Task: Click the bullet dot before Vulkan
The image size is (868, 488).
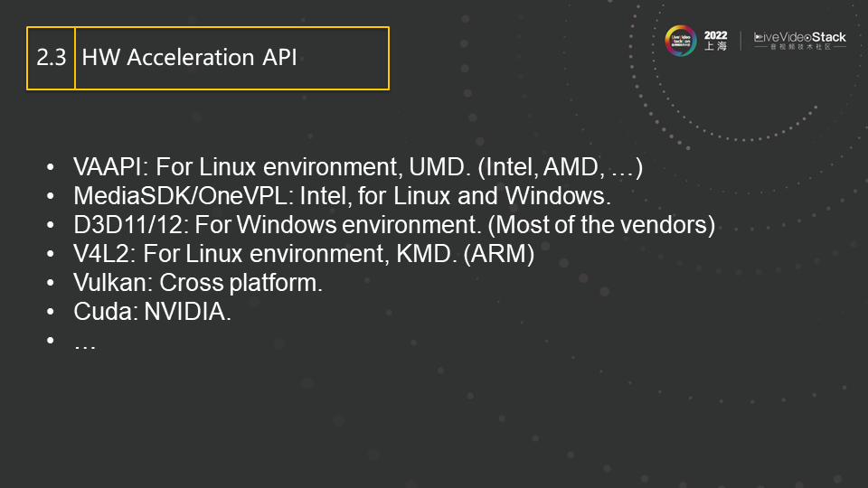Action: coord(51,284)
